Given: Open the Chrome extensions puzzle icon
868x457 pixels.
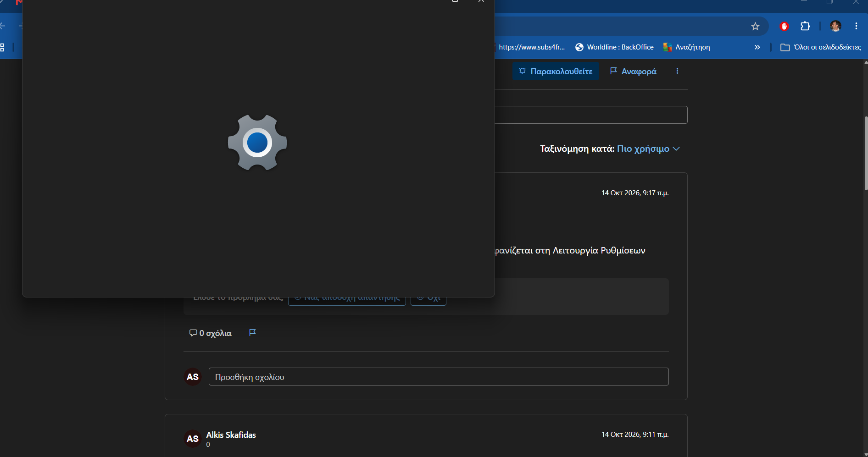Looking at the screenshot, I should (x=805, y=27).
